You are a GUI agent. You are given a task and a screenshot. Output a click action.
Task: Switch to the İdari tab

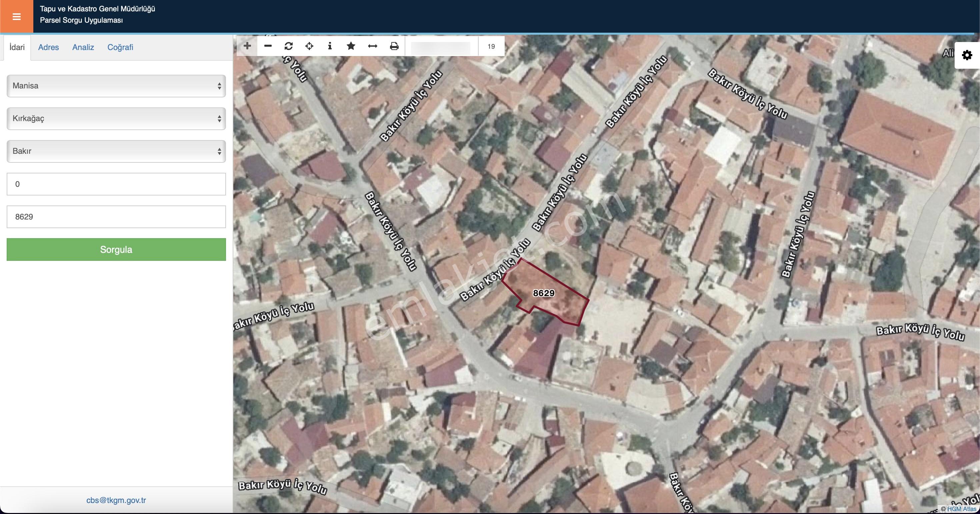[17, 47]
